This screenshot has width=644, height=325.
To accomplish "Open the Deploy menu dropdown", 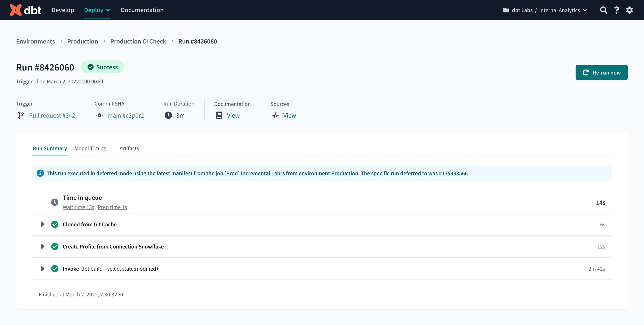I will click(x=97, y=10).
